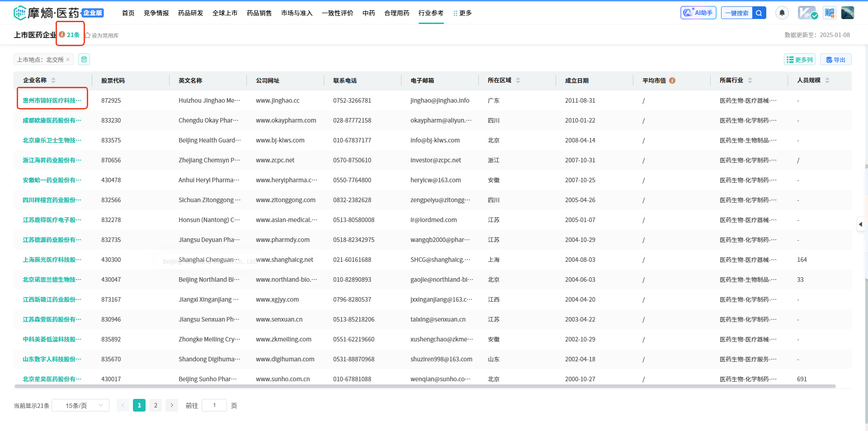The image size is (868, 431).
Task: Click the 21条 result count
Action: (x=73, y=35)
